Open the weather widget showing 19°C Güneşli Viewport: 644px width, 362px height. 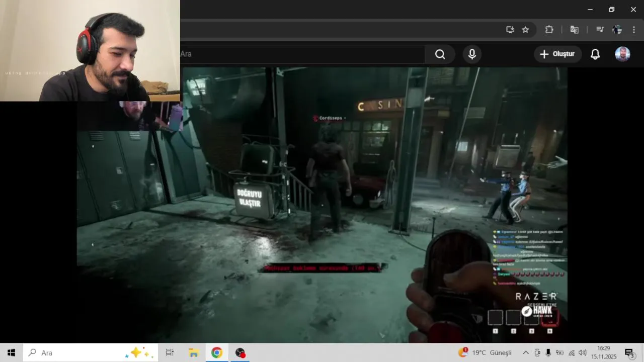point(485,353)
